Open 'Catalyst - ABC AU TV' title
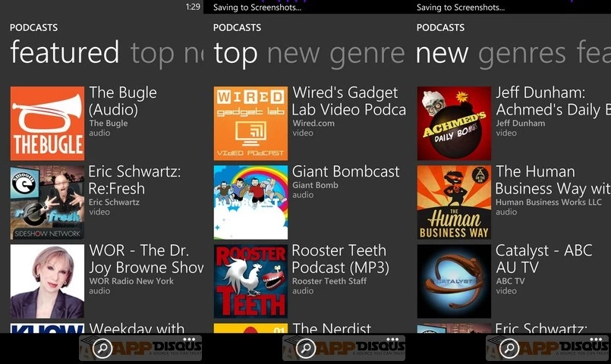611x364 pixels. tap(544, 259)
